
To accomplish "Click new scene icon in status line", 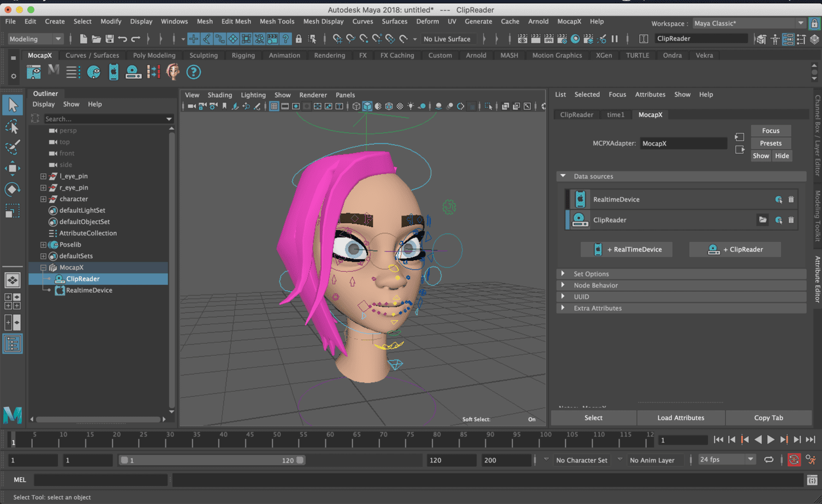I will (x=84, y=39).
